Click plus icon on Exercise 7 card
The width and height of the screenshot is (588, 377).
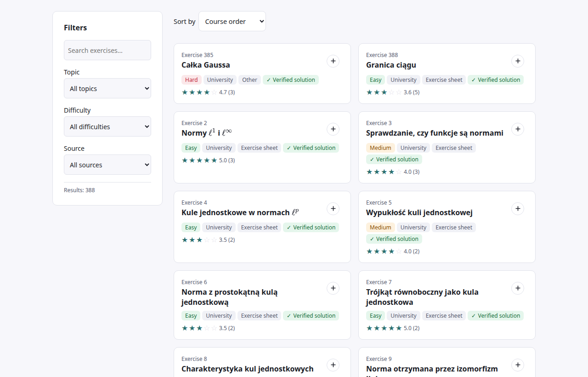pyautogui.click(x=518, y=288)
